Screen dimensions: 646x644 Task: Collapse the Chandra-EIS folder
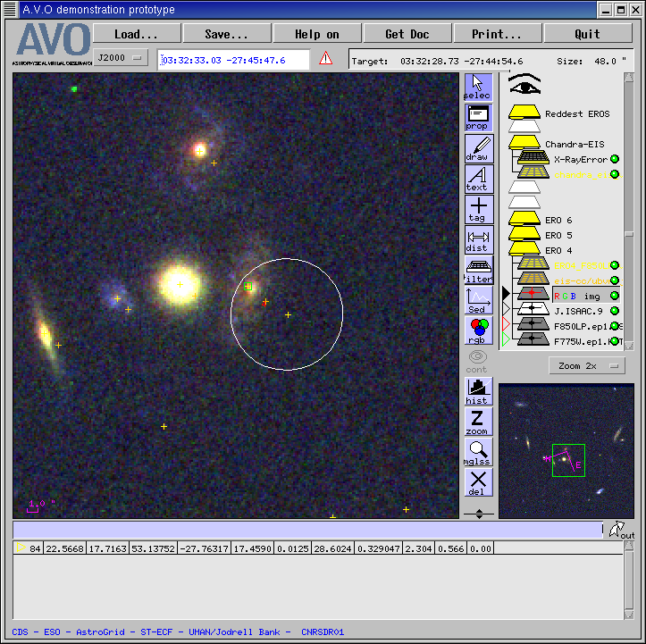click(x=524, y=143)
